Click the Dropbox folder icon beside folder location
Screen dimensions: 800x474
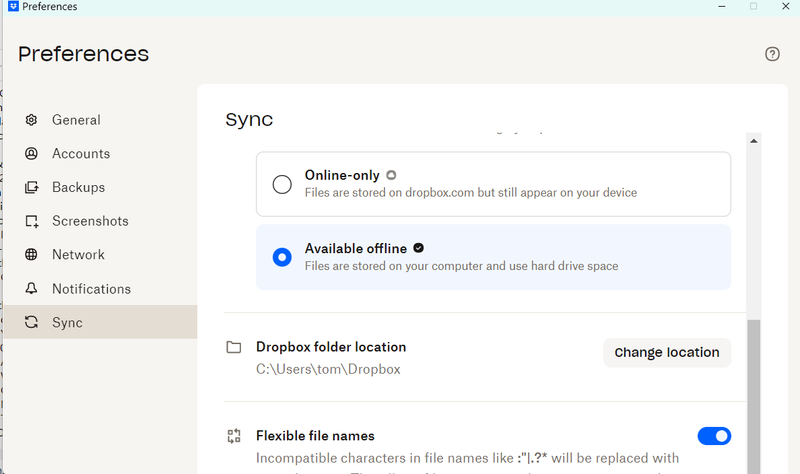(234, 348)
